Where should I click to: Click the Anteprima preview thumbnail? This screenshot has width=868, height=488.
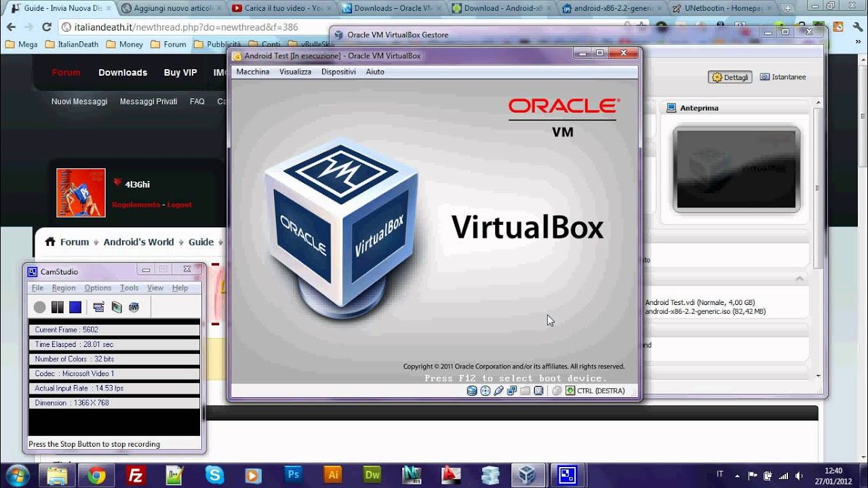(736, 169)
